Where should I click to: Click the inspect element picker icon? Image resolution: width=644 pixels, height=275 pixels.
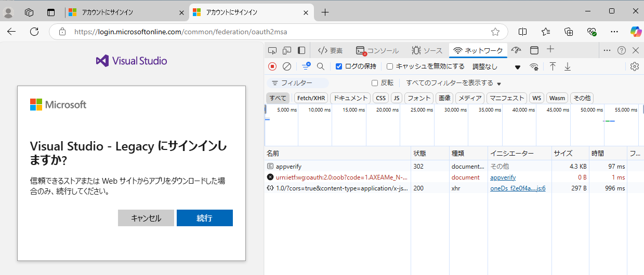(272, 50)
